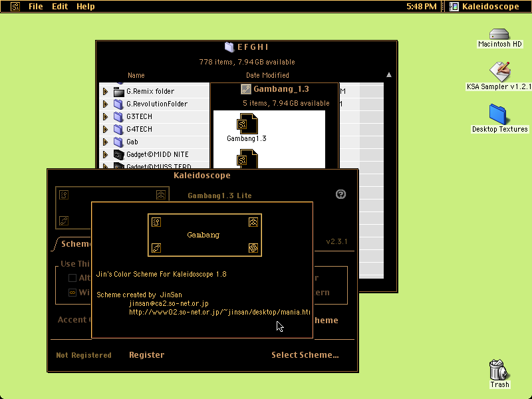The width and height of the screenshot is (532, 399).
Task: Expand the Gadget©MIDD NITE disclosure triangle
Action: pos(106,155)
